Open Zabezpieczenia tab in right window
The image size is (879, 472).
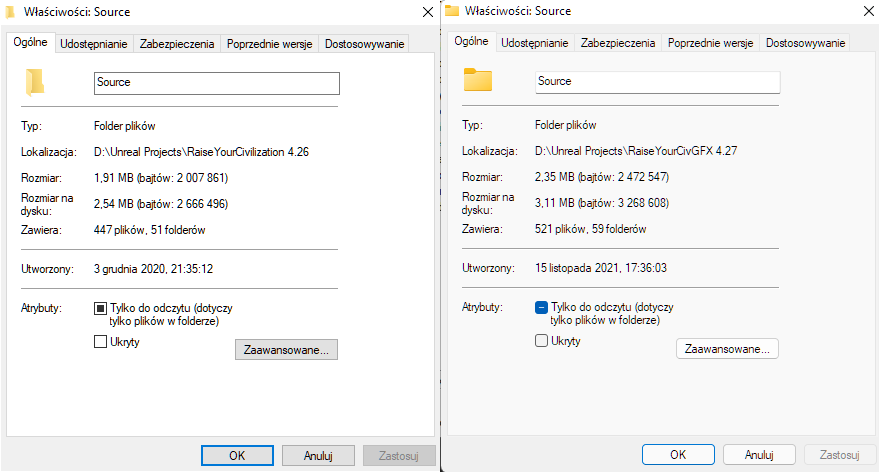coord(618,43)
